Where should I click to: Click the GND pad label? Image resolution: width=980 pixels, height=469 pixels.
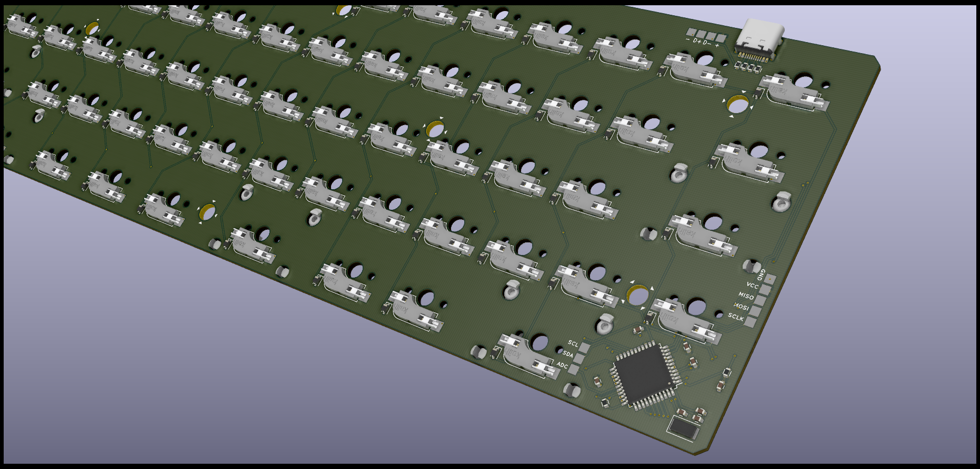pyautogui.click(x=762, y=274)
